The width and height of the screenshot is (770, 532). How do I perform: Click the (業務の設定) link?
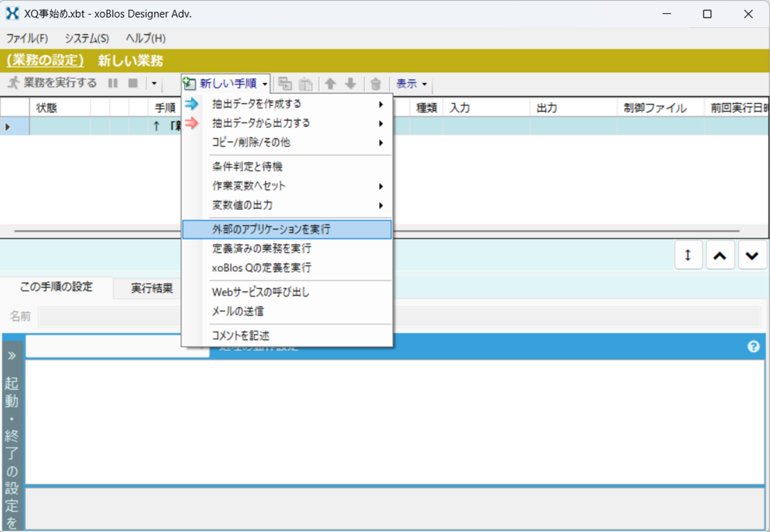click(45, 60)
